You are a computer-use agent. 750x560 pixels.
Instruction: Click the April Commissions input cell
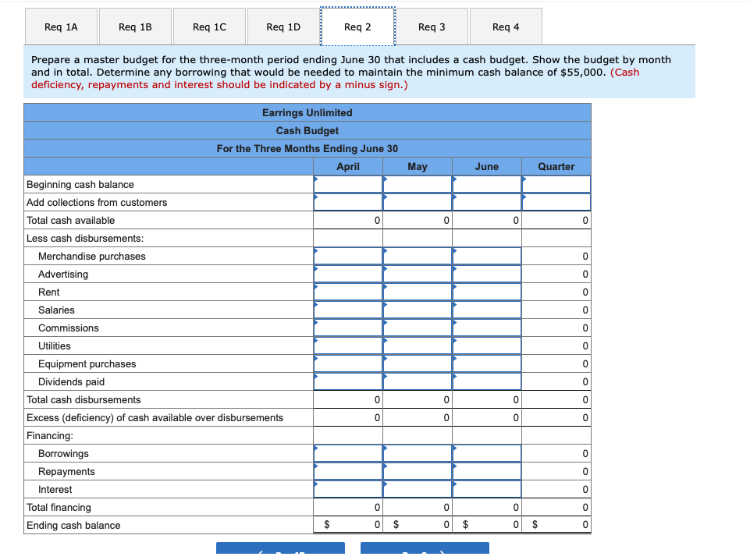pos(347,328)
